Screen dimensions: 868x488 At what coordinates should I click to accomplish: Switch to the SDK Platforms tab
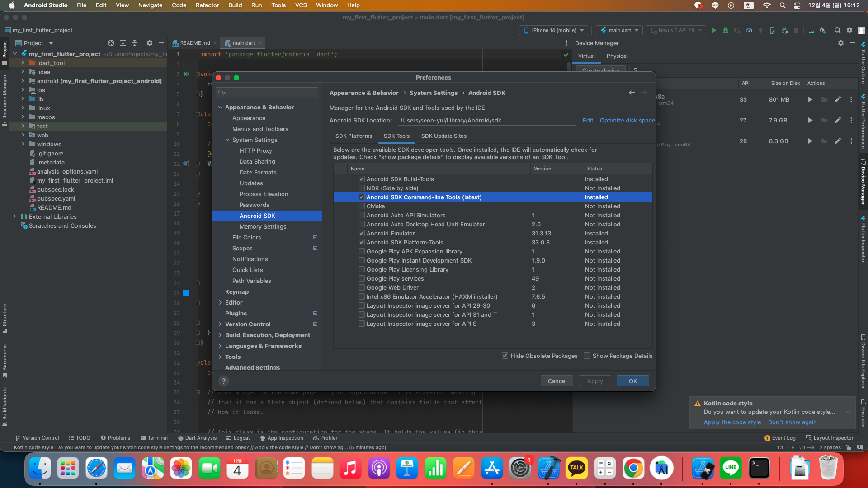click(x=354, y=136)
